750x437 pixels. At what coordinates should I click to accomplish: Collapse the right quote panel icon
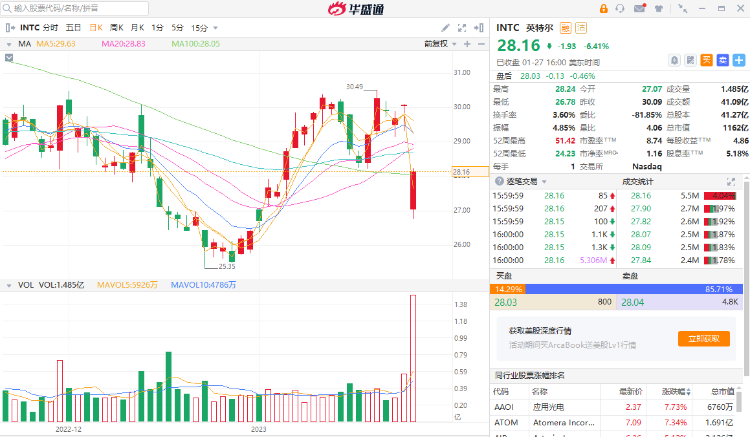point(479,28)
